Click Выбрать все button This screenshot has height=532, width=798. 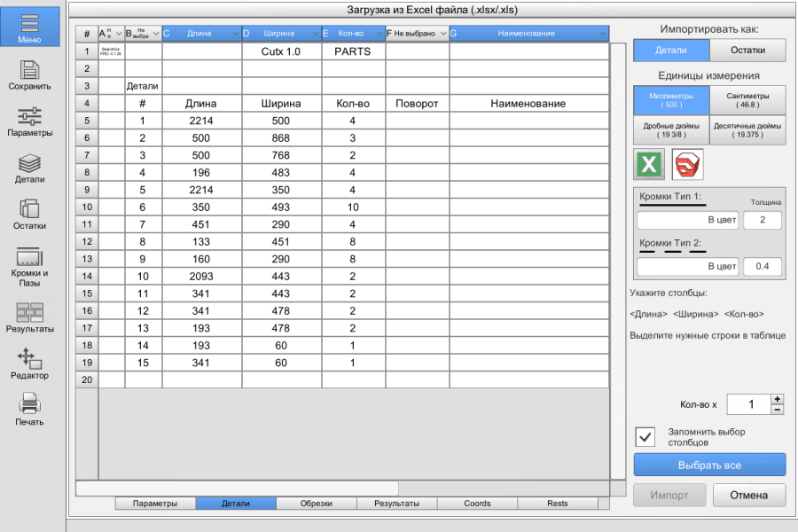coord(709,465)
